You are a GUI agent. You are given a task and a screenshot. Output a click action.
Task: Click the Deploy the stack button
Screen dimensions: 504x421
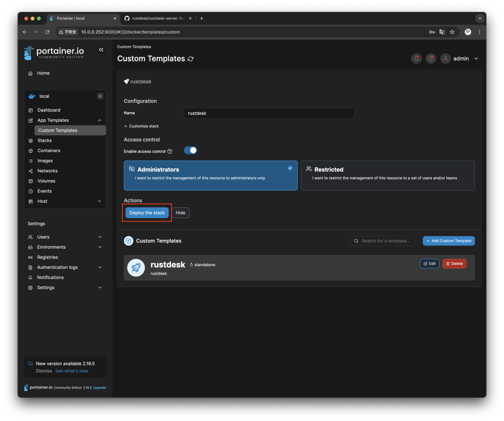147,213
